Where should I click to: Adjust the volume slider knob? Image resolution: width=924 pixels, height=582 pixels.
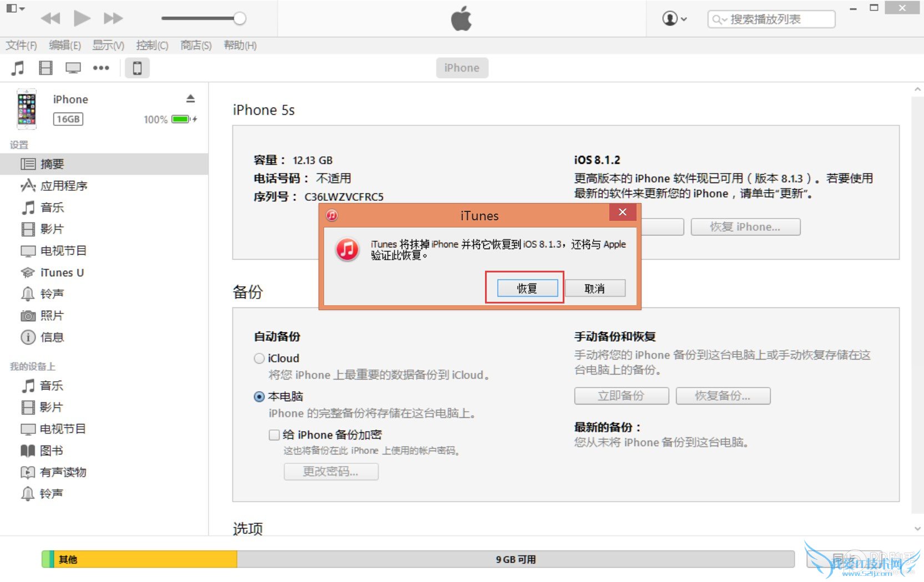(x=240, y=18)
